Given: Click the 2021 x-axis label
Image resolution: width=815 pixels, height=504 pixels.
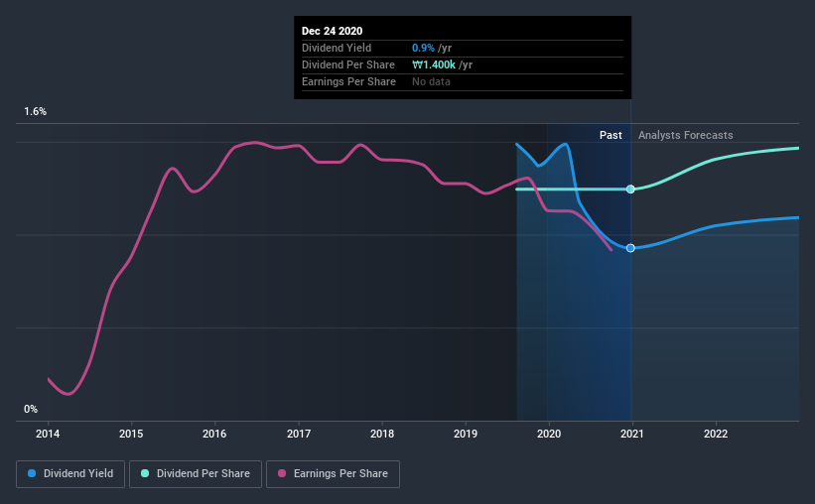Looking at the screenshot, I should point(632,434).
